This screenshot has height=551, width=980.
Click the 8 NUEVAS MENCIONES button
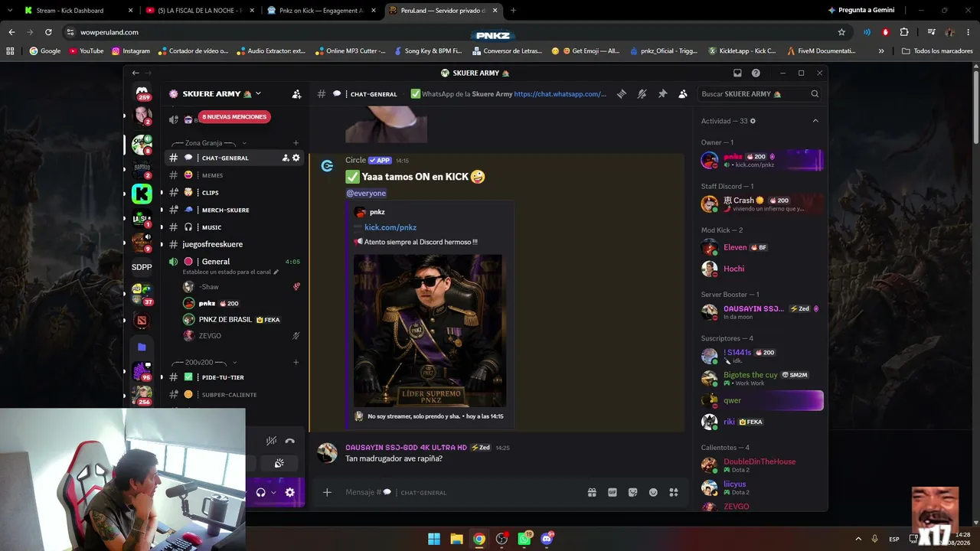(x=234, y=117)
